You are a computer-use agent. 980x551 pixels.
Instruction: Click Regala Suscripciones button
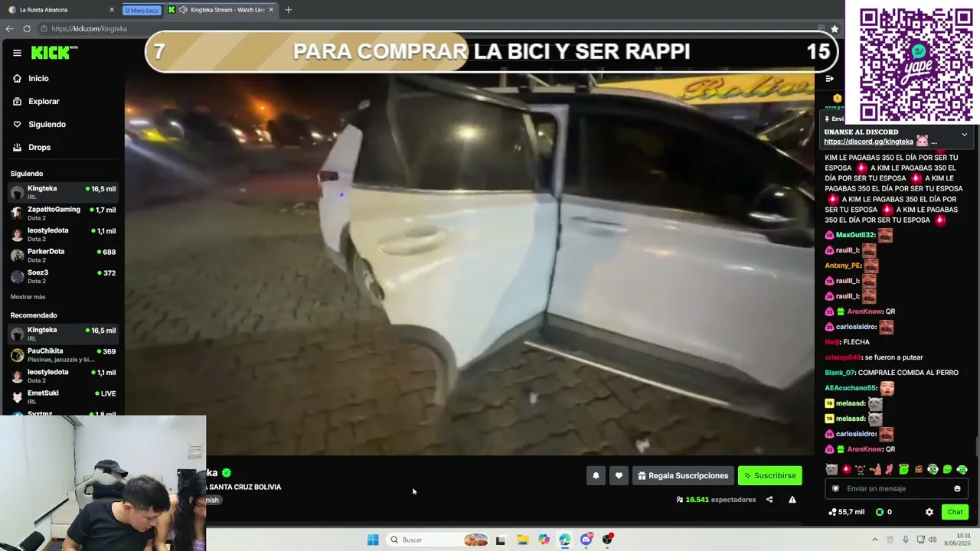[x=683, y=475]
